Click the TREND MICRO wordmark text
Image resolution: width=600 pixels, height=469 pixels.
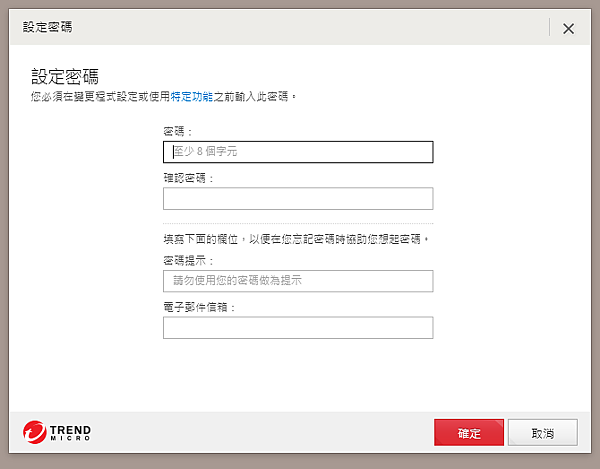tap(72, 432)
